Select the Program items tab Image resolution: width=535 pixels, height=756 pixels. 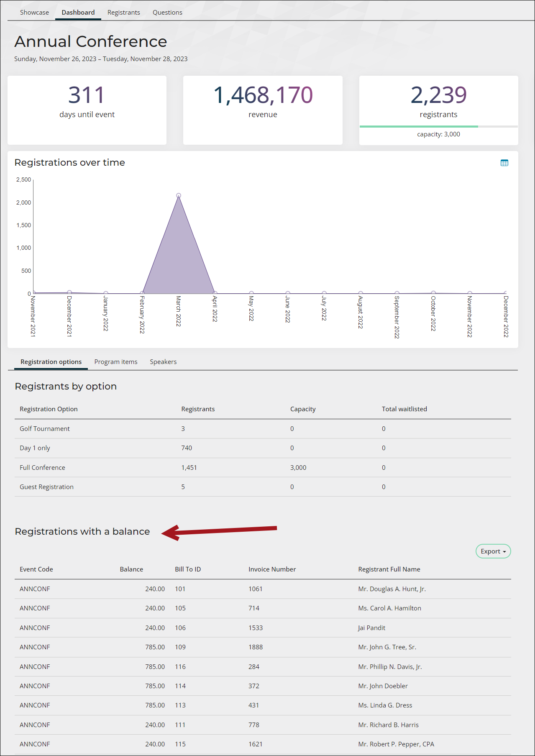tap(116, 362)
